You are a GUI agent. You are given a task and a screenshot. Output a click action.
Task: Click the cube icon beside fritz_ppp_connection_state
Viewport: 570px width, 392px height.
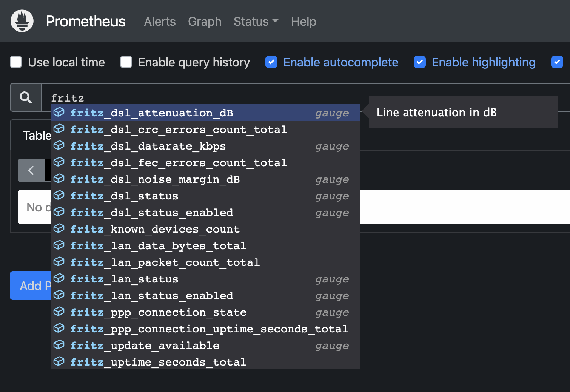click(59, 312)
